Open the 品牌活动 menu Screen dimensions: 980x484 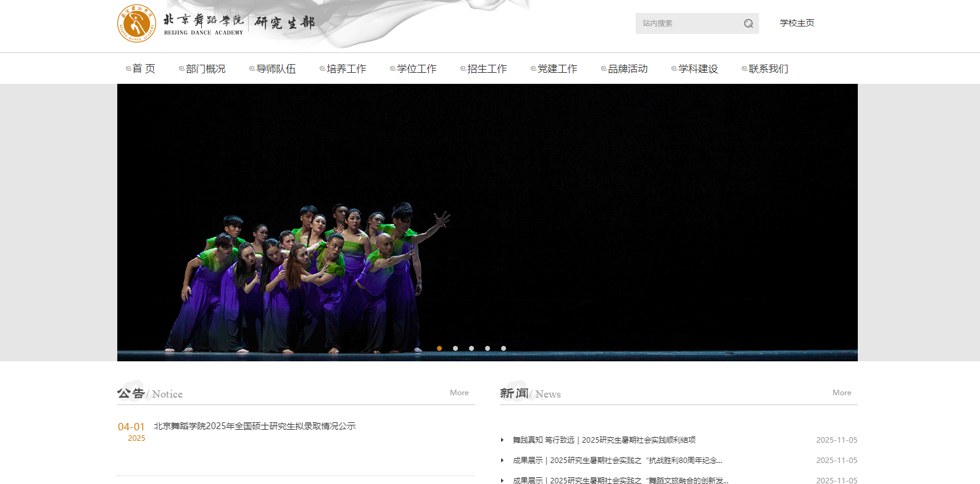[x=627, y=68]
